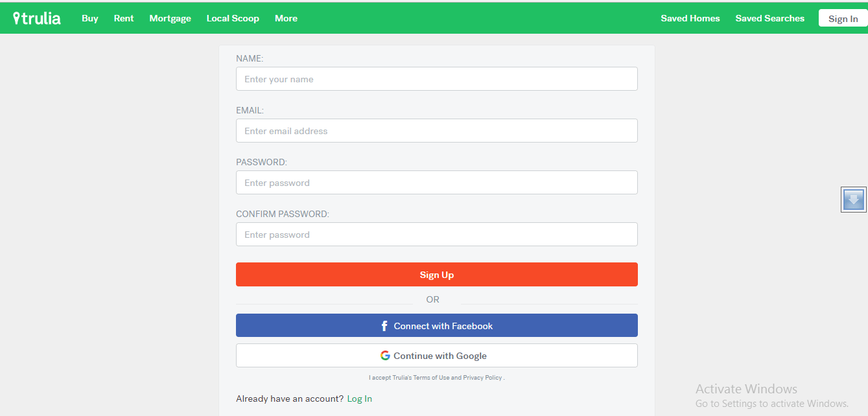Viewport: 868px width, 416px height.
Task: Follow the Log In link
Action: coord(360,399)
